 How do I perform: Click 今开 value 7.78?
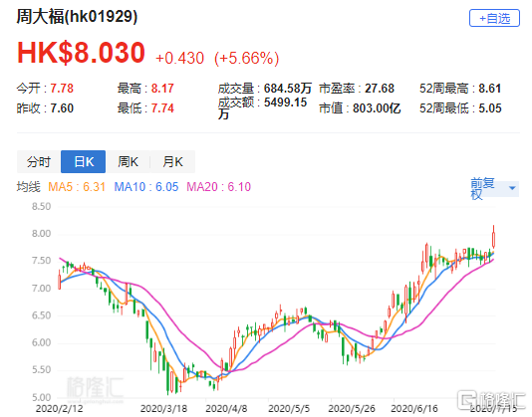click(x=62, y=89)
